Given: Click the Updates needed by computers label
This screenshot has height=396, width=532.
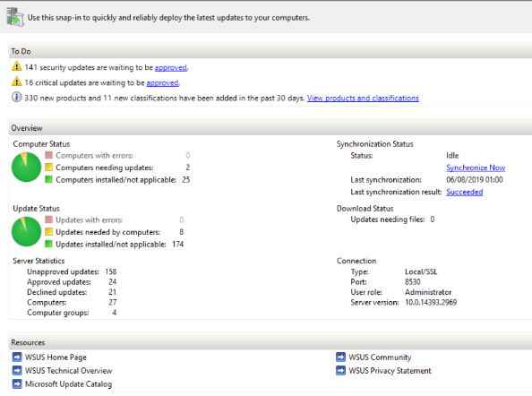Looking at the screenshot, I should click(x=107, y=232).
